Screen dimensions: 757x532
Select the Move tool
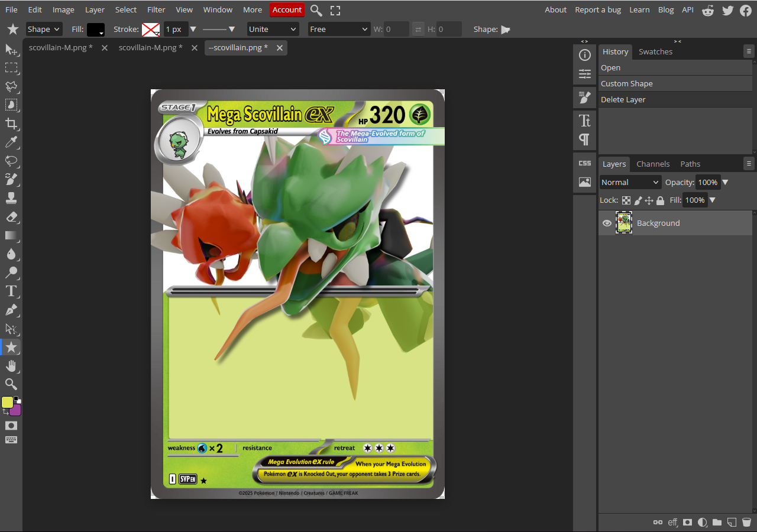coord(11,50)
